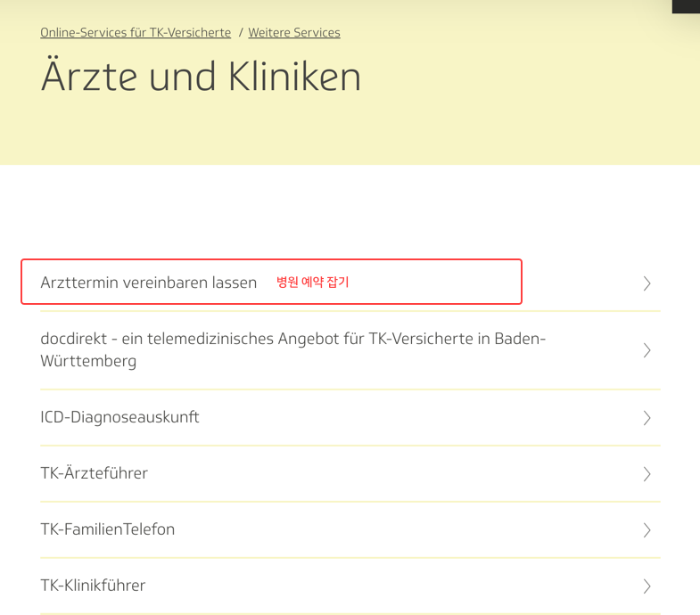Viewport: 700px width, 615px height.
Task: Click the Ärzte und Kliniken page heading
Action: tap(201, 76)
